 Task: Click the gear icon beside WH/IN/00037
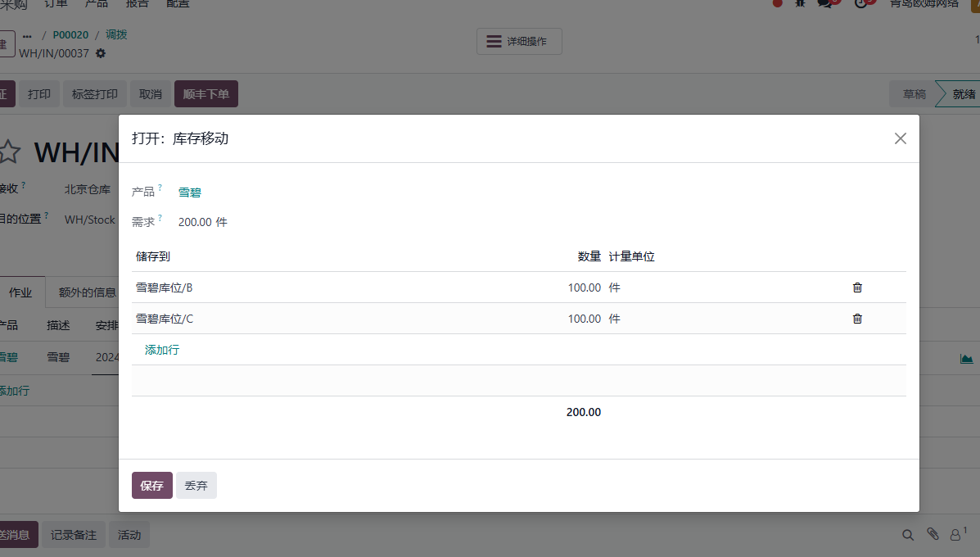pos(101,53)
